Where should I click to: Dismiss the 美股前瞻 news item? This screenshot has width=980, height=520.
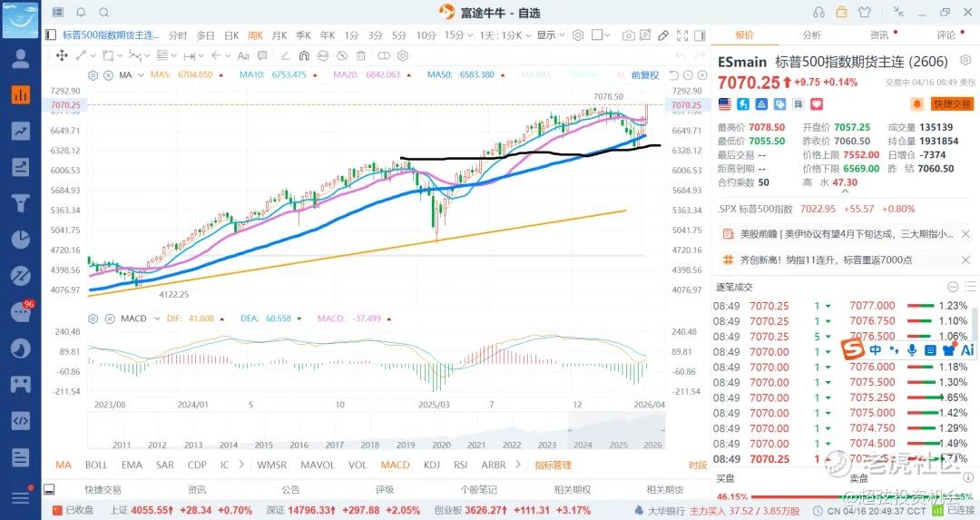tap(965, 234)
